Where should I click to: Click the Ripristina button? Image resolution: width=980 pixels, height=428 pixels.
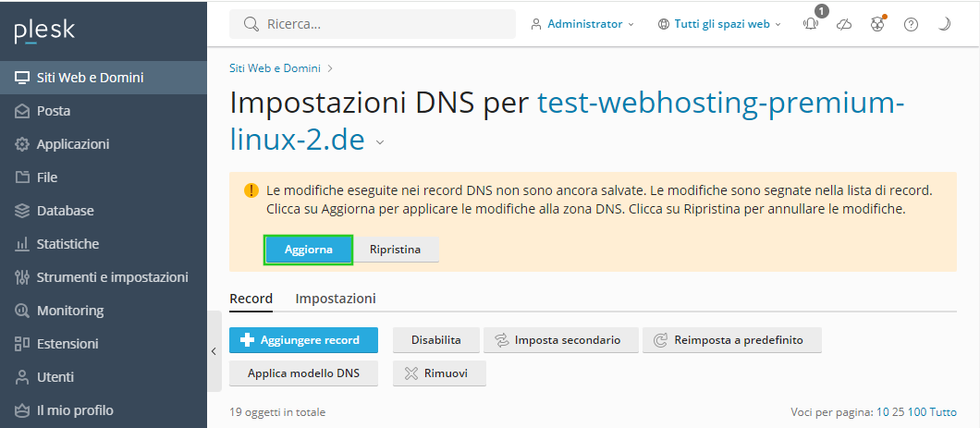coord(395,250)
